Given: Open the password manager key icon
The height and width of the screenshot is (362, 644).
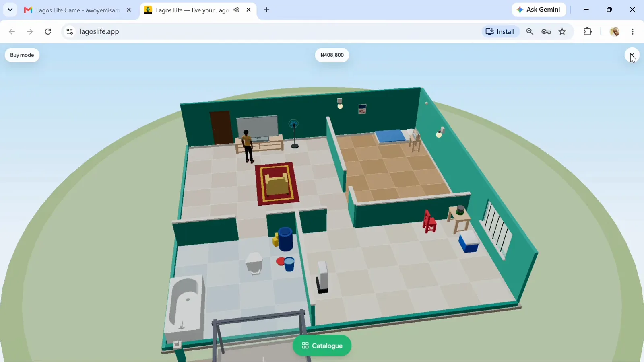Looking at the screenshot, I should (x=546, y=31).
